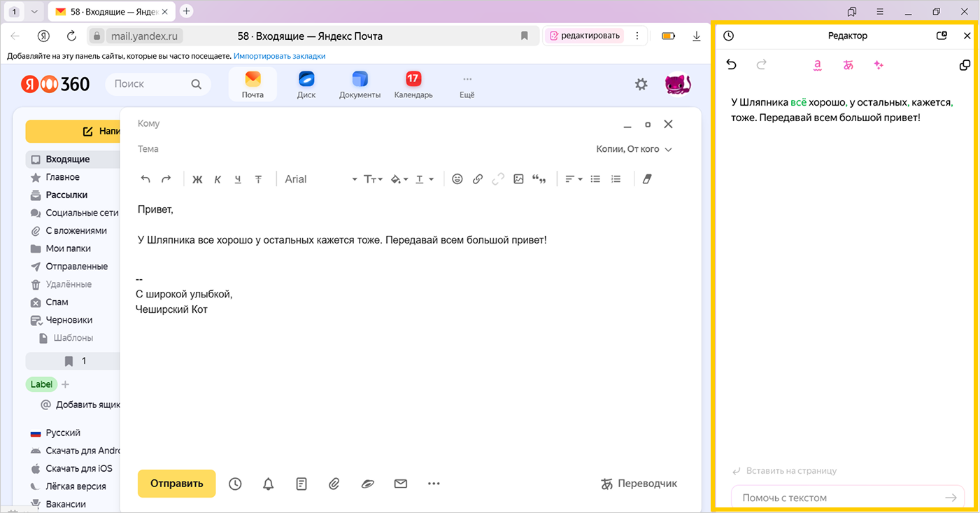Viewport: 980px width, 513px height.
Task: Open the text fill color picker
Action: pos(399,179)
